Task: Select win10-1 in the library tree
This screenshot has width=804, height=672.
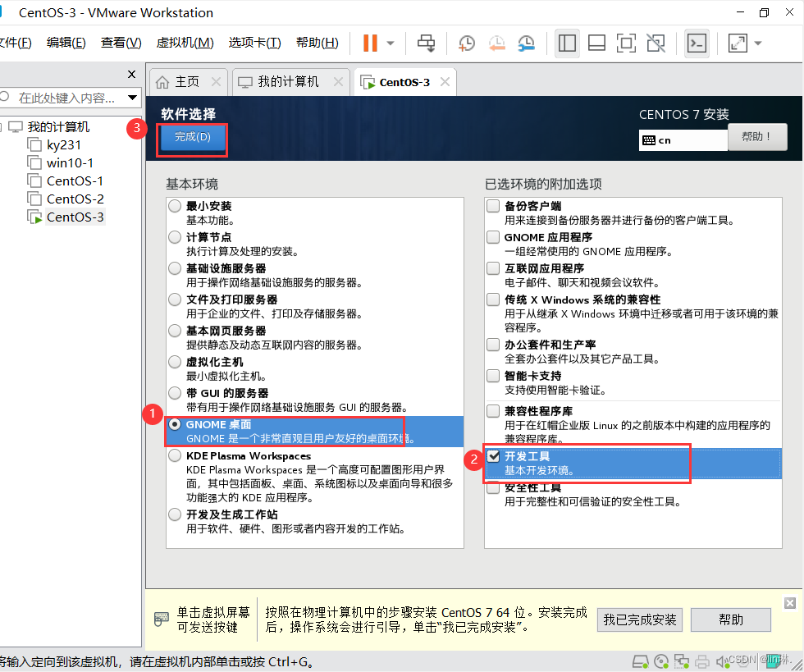Action: pos(70,163)
